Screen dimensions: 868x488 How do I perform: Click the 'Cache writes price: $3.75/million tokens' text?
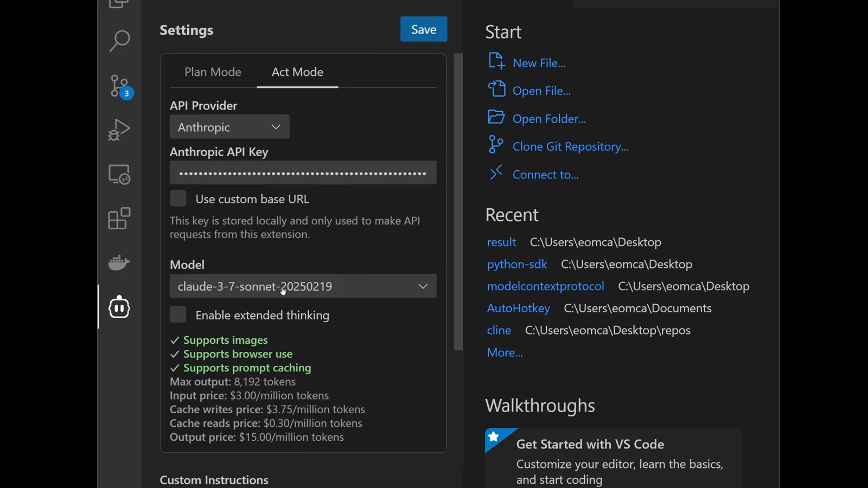(x=267, y=409)
